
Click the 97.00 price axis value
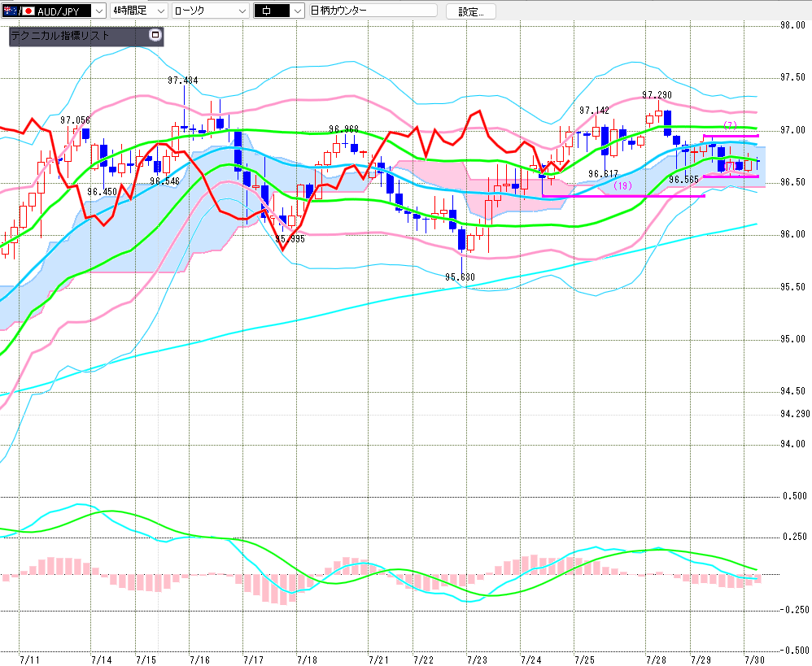coord(792,130)
